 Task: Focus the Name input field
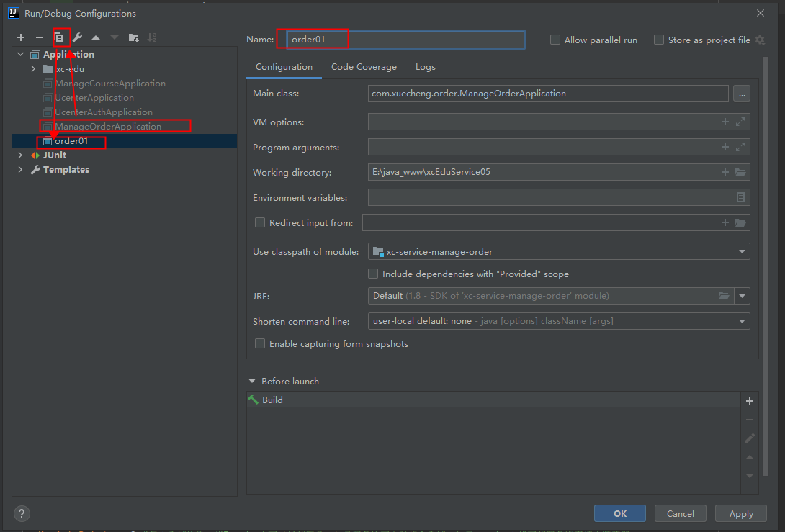coord(406,40)
